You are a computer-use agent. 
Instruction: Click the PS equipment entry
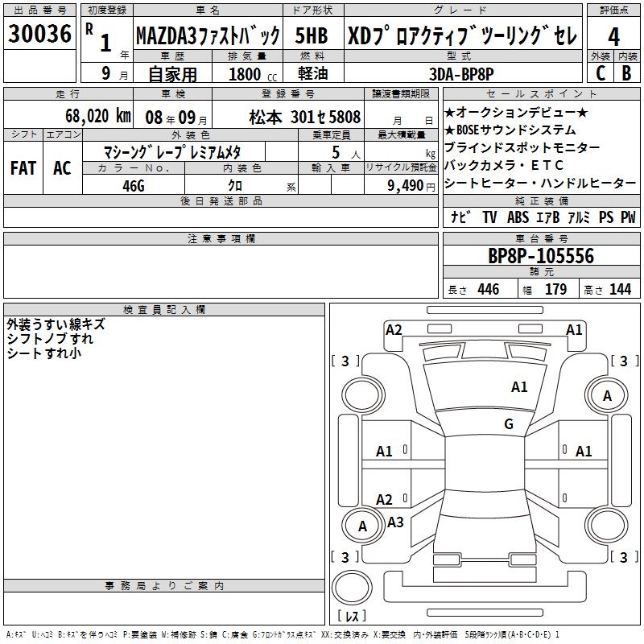[x=606, y=217]
